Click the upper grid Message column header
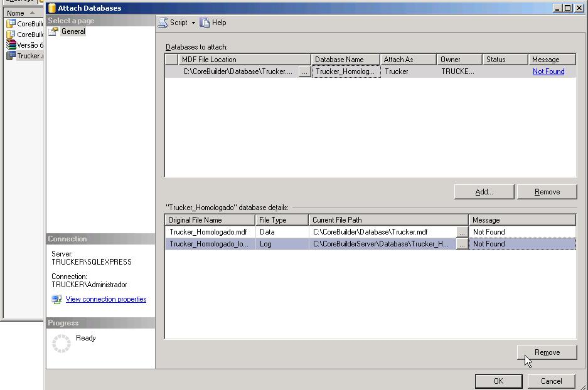The image size is (588, 390). point(552,59)
